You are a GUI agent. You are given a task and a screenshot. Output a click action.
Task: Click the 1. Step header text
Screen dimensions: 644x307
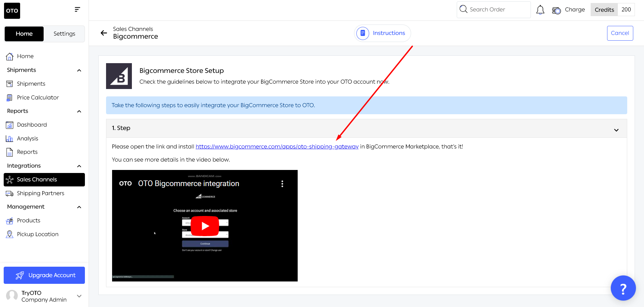(121, 128)
